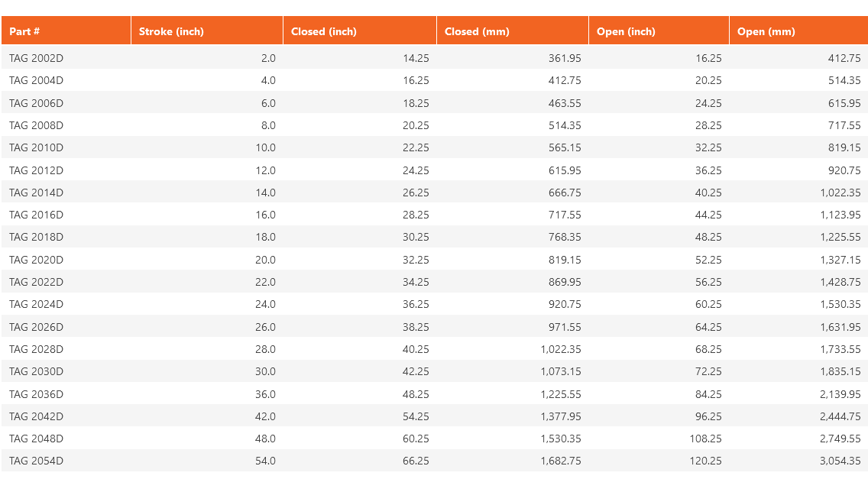
Task: Sort by Stroke (inch) column header
Action: 171,31
